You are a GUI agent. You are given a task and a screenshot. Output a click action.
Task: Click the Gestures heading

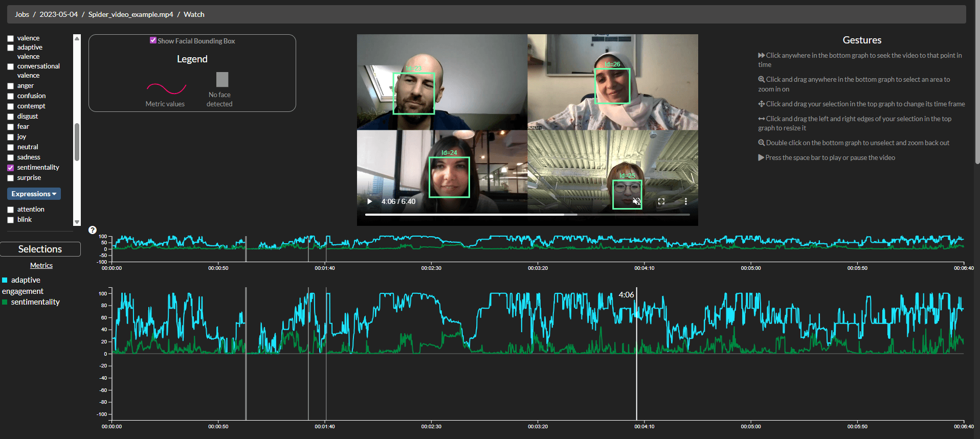coord(862,40)
